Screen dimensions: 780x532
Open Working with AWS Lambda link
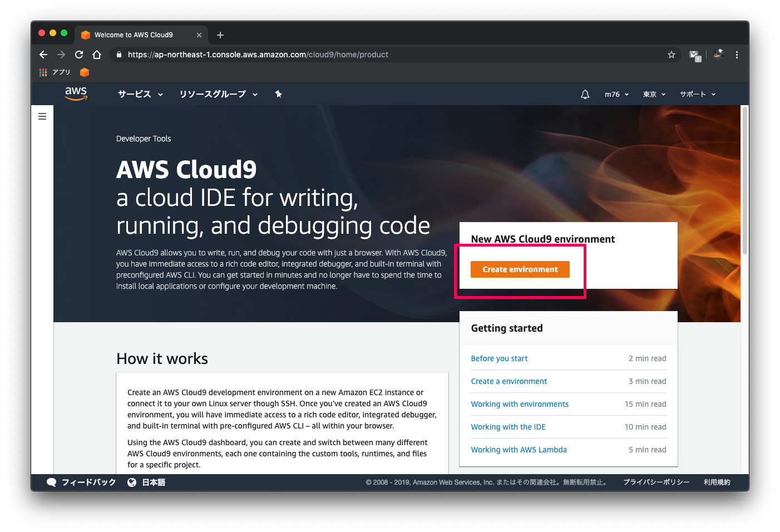click(519, 450)
